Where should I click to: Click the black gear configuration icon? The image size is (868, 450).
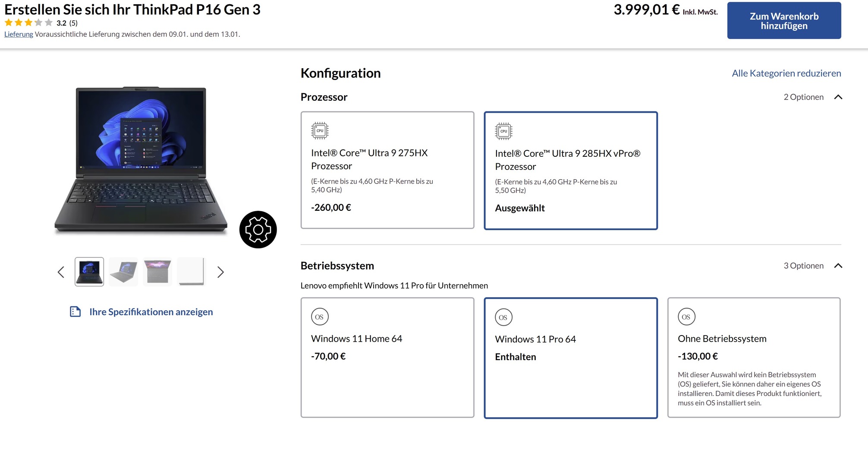point(258,229)
